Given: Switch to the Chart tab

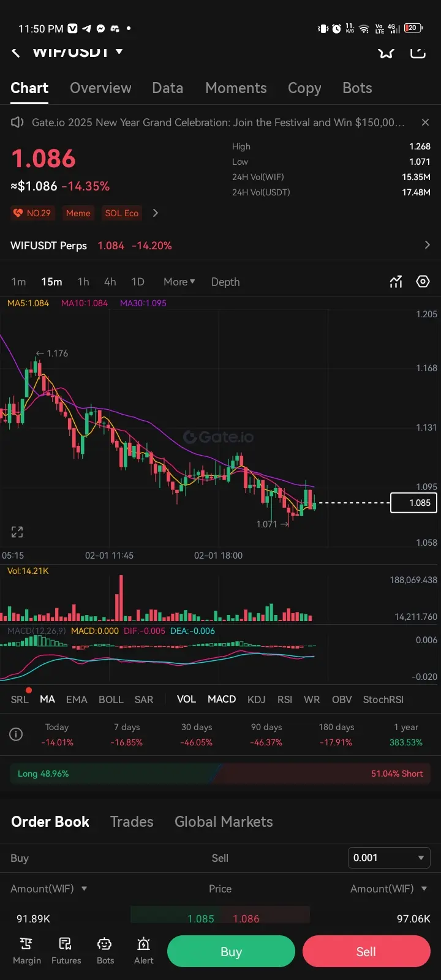Looking at the screenshot, I should 29,88.
